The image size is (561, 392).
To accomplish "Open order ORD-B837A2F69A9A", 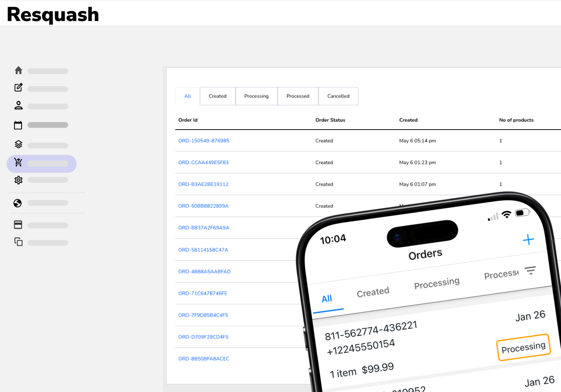I will pyautogui.click(x=203, y=227).
